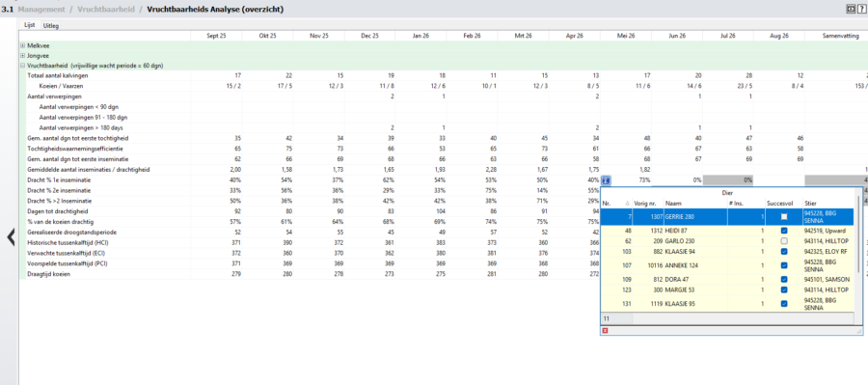Click the row count 11 in popup footer
Screen dimensions: 868x385
click(x=607, y=318)
